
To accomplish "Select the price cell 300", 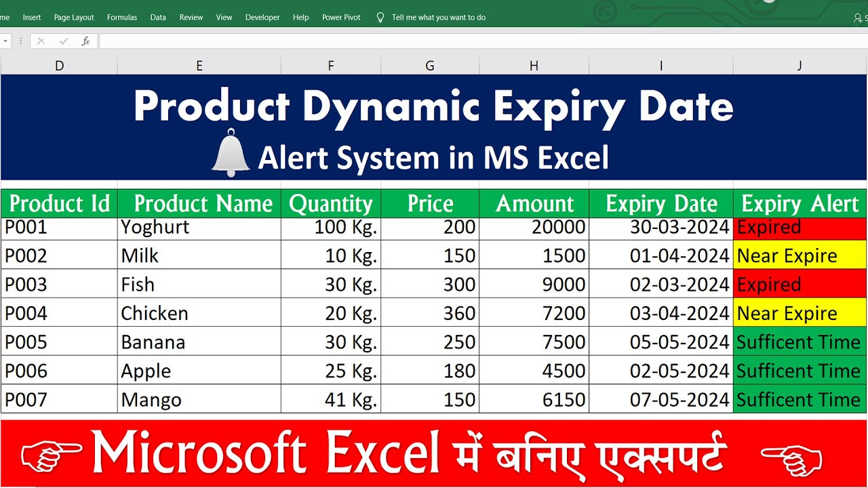I will pos(430,283).
